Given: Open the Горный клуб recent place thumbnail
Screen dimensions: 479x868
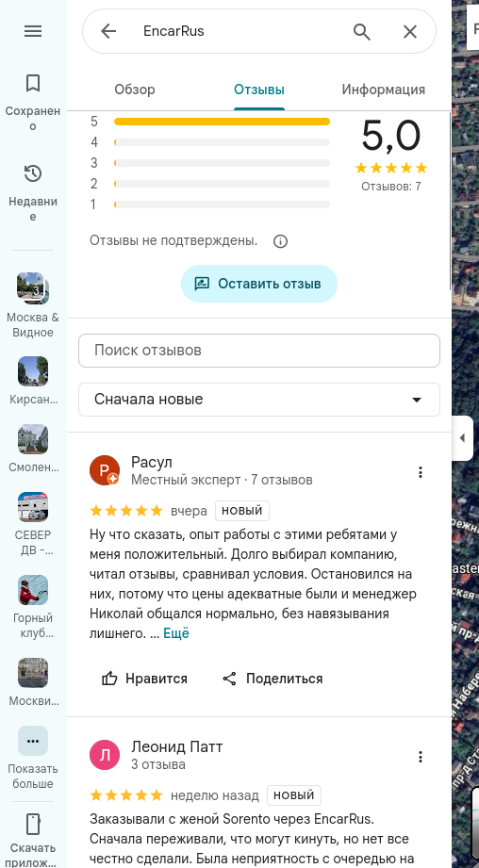Looking at the screenshot, I should click(33, 590).
